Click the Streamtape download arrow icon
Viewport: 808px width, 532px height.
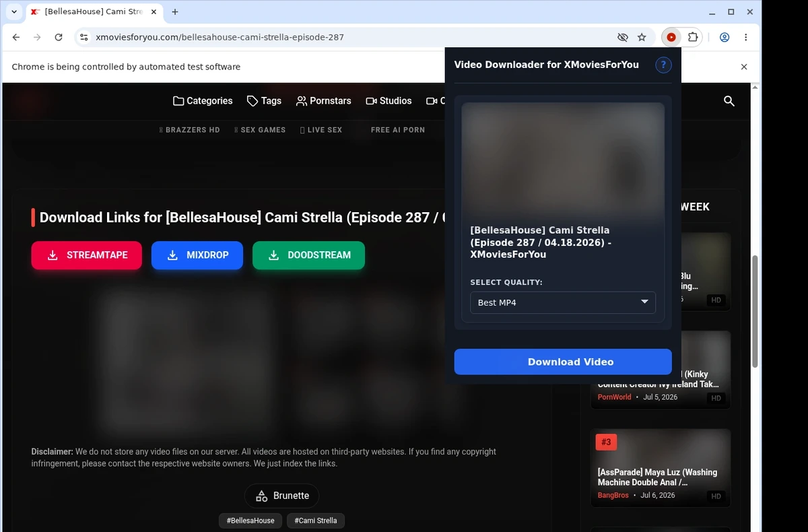click(53, 255)
